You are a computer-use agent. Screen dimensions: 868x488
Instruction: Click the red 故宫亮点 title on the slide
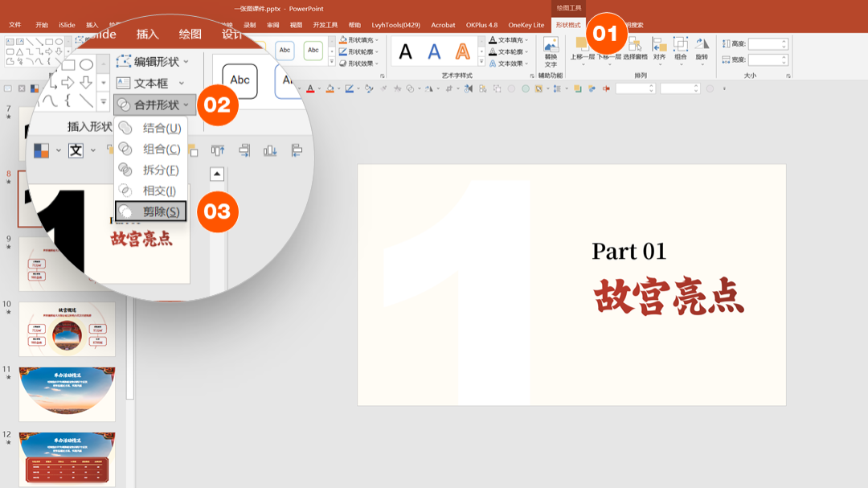tap(669, 297)
